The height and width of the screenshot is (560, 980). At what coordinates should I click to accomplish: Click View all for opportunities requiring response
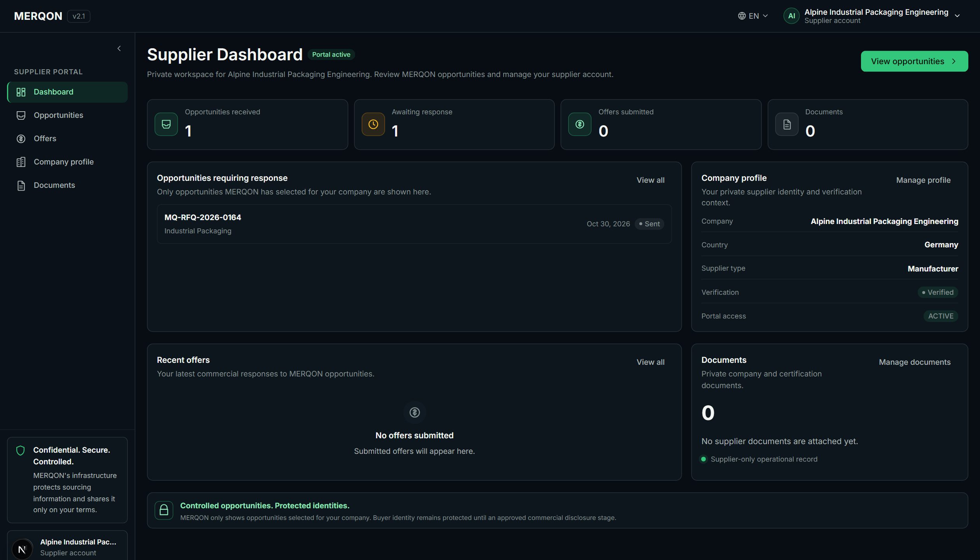coord(650,180)
